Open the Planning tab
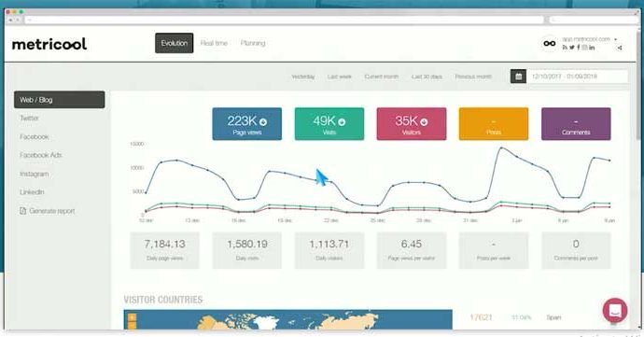 point(253,43)
